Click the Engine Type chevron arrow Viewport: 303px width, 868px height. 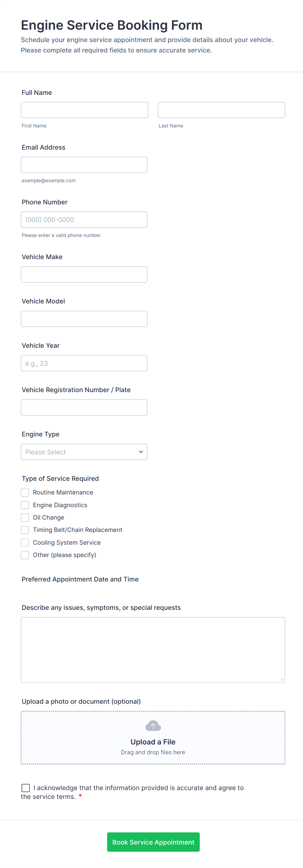141,451
